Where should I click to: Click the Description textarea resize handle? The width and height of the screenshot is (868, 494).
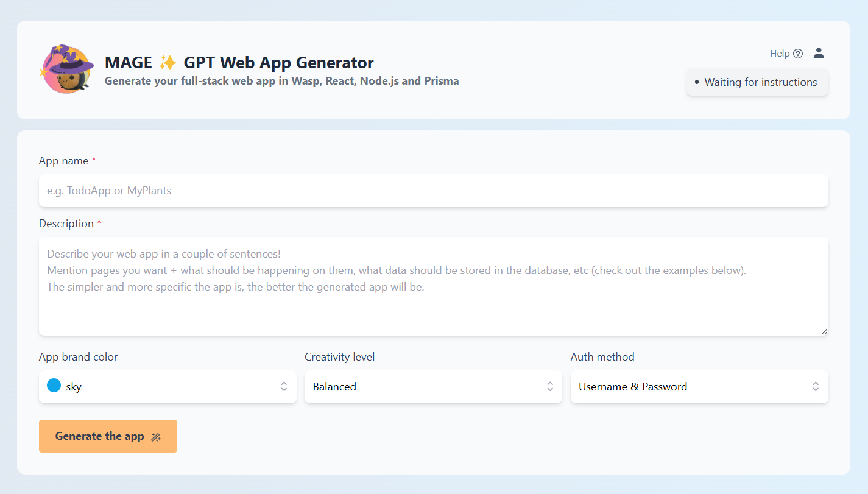point(824,331)
